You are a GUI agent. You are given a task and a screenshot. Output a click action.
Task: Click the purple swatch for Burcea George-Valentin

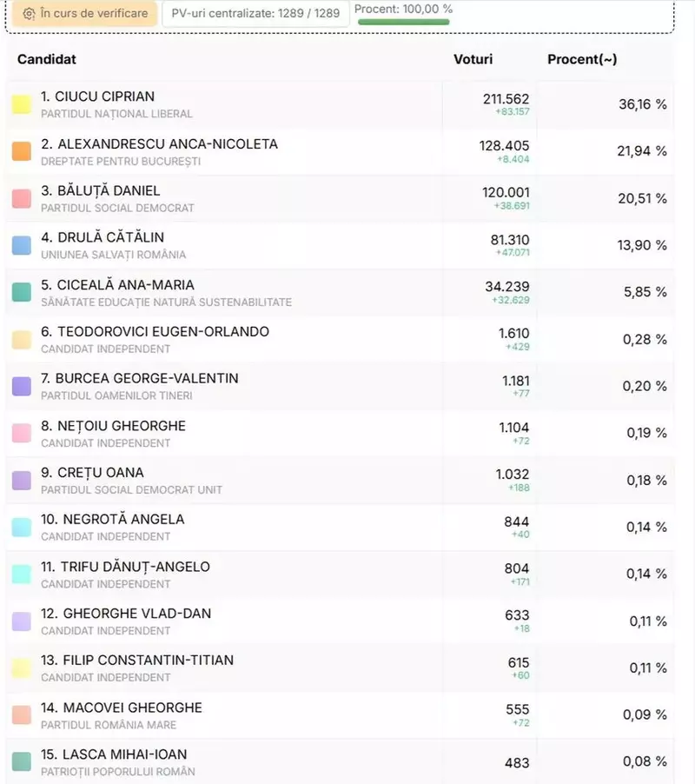coord(22,386)
